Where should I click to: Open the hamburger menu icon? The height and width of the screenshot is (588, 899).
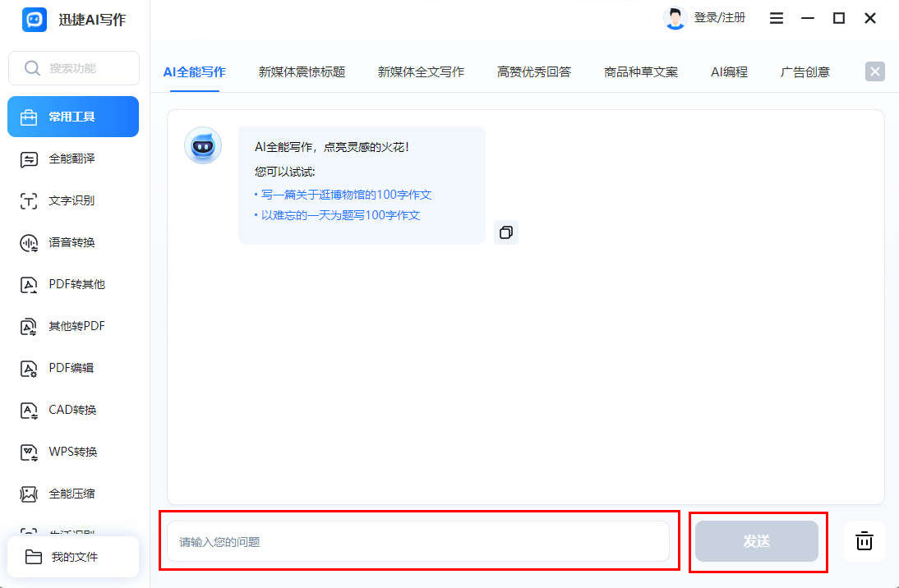(777, 18)
